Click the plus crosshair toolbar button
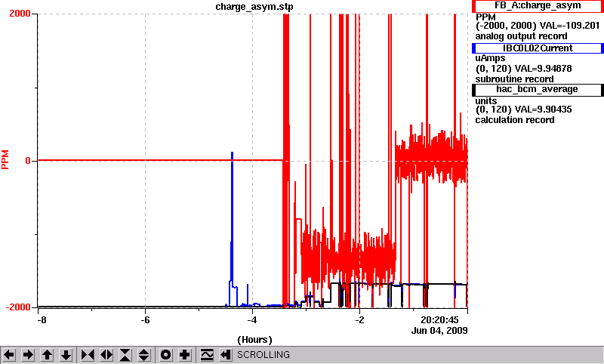 (185, 355)
